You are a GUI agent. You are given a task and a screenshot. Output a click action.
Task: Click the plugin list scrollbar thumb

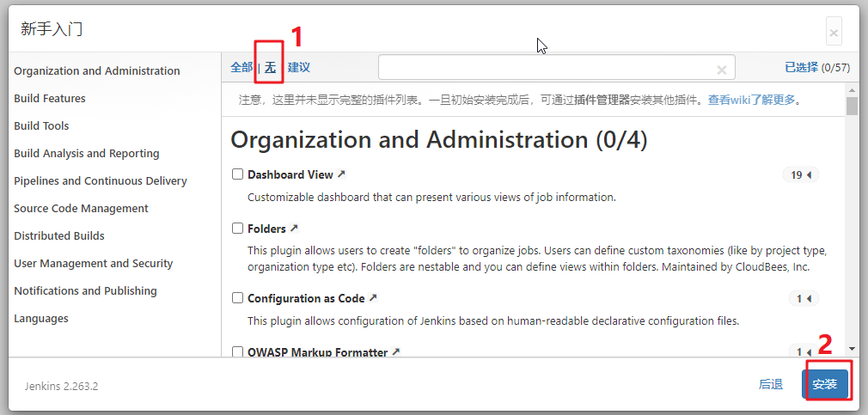tap(852, 105)
